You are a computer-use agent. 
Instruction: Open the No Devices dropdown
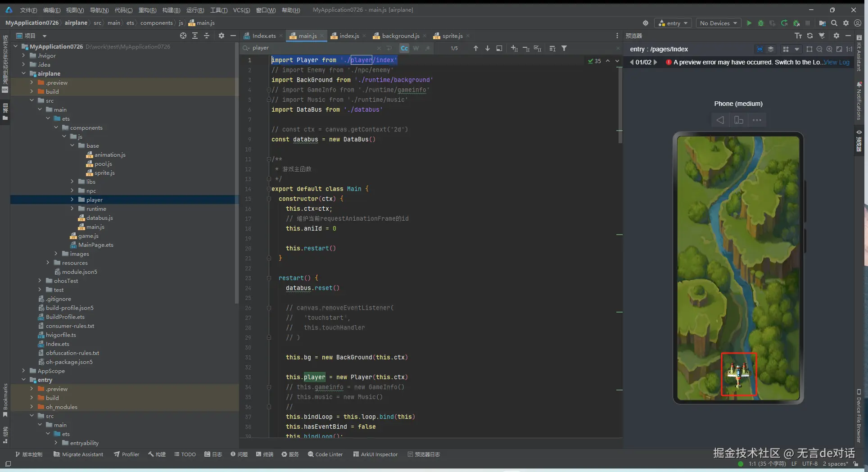(718, 23)
